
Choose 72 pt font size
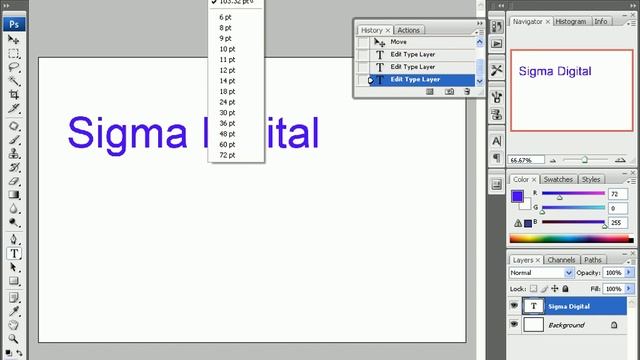coord(227,155)
